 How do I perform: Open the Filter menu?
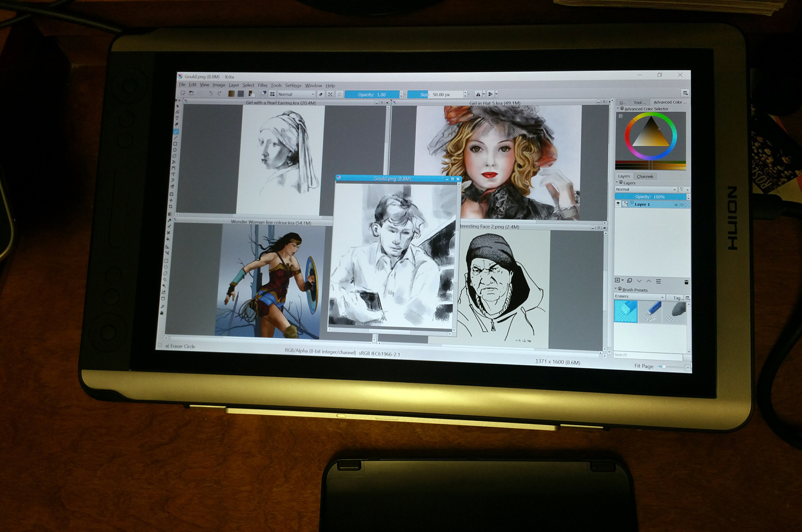click(x=263, y=86)
